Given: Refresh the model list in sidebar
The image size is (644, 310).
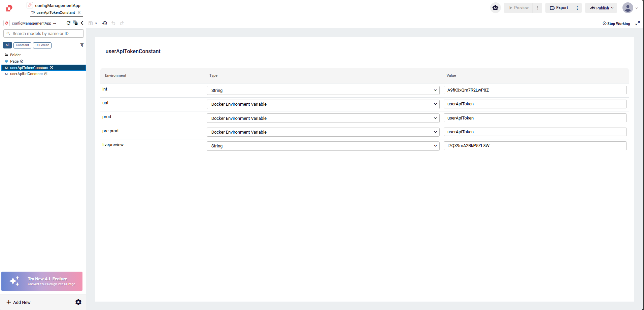Looking at the screenshot, I should click(x=68, y=23).
